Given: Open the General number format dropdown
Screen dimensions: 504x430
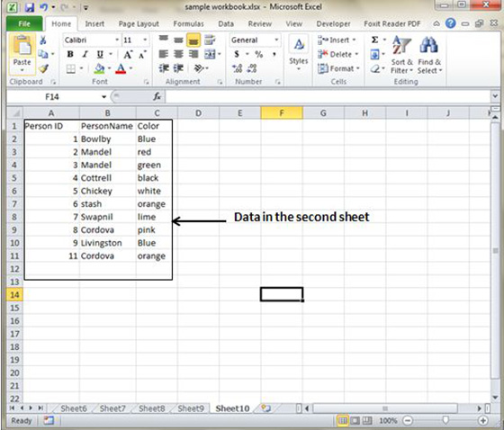Looking at the screenshot, I should 276,40.
